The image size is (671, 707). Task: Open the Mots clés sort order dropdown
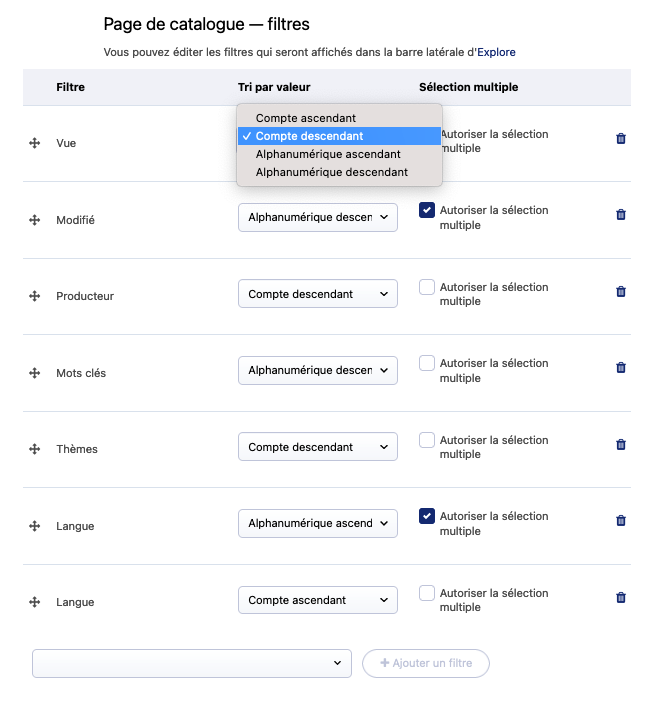coord(317,370)
